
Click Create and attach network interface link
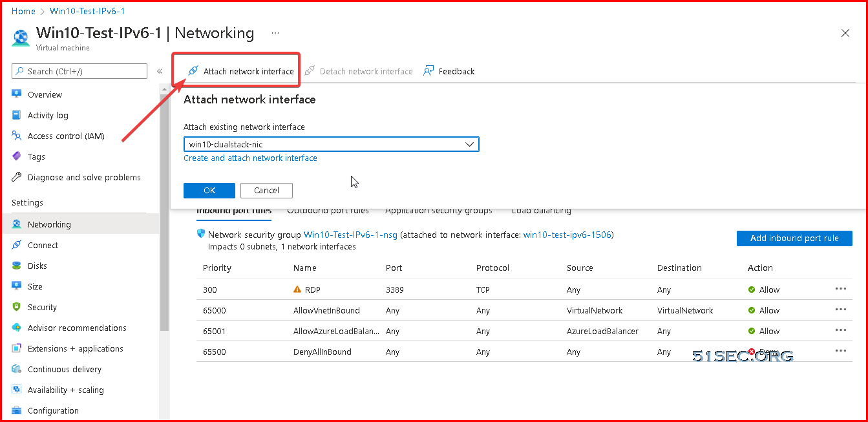point(250,158)
